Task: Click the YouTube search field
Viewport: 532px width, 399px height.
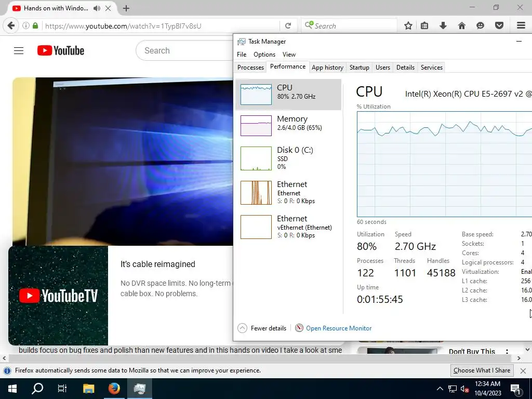Action: (x=185, y=50)
